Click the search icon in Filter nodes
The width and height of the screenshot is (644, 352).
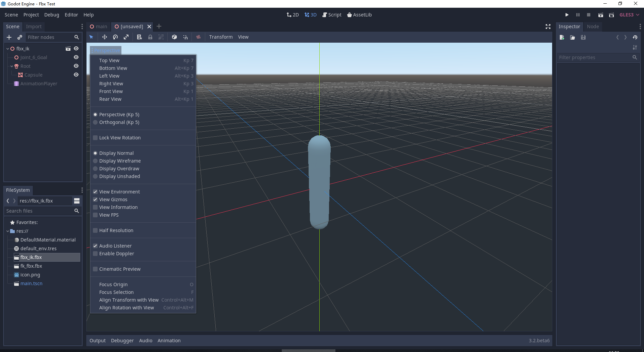76,37
